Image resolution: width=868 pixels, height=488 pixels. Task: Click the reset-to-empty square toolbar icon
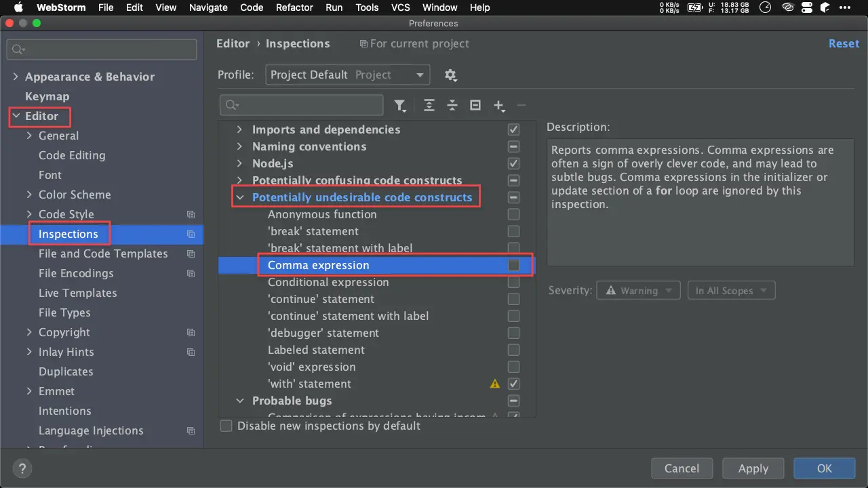475,106
